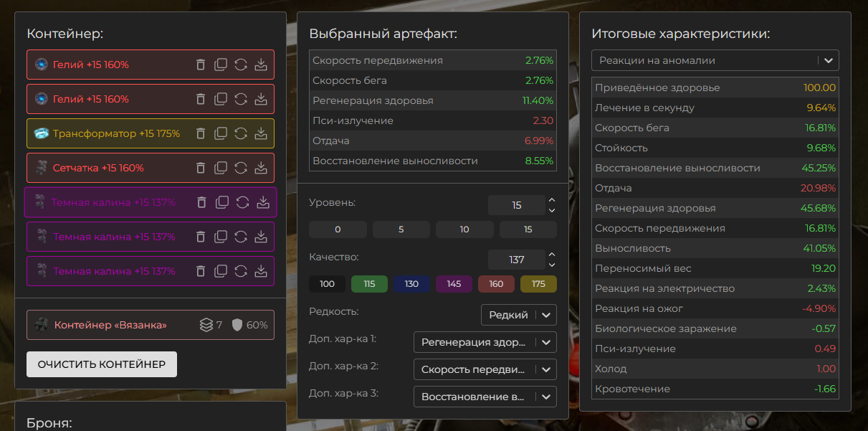Click the layers icon on Вязанка container
Screen dimensions: 868x431
206,325
